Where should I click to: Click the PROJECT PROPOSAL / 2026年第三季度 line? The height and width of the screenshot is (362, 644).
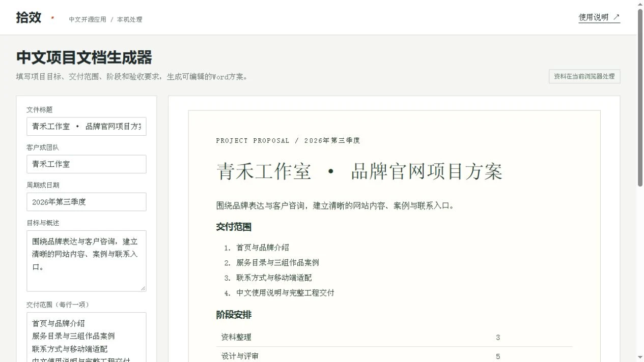pos(288,140)
